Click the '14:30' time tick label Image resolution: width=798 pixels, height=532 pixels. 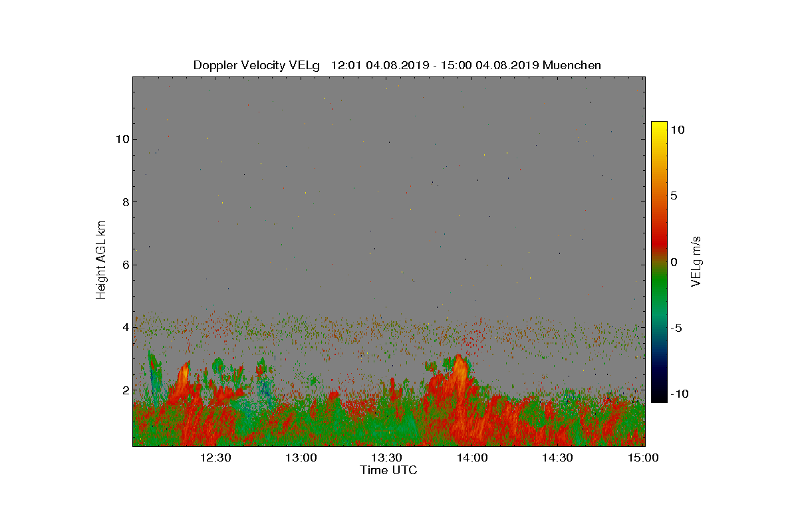point(557,458)
